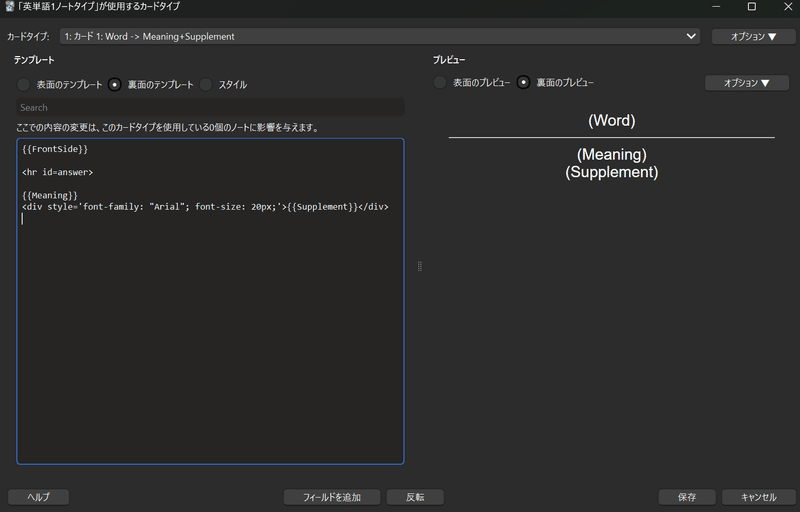800x512 pixels.
Task: Open the カードタイプ dropdown list
Action: (x=380, y=36)
